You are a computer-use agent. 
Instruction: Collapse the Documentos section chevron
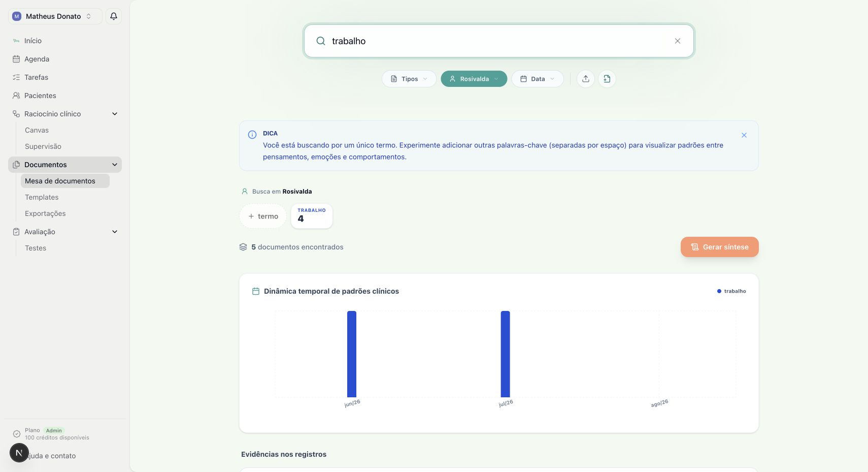115,165
